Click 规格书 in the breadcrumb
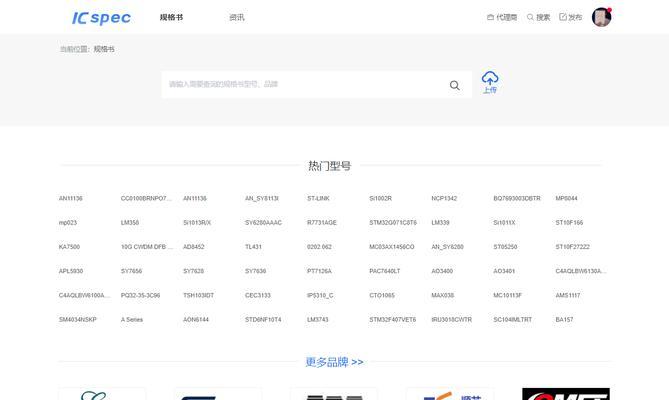The image size is (669, 400). pos(104,49)
